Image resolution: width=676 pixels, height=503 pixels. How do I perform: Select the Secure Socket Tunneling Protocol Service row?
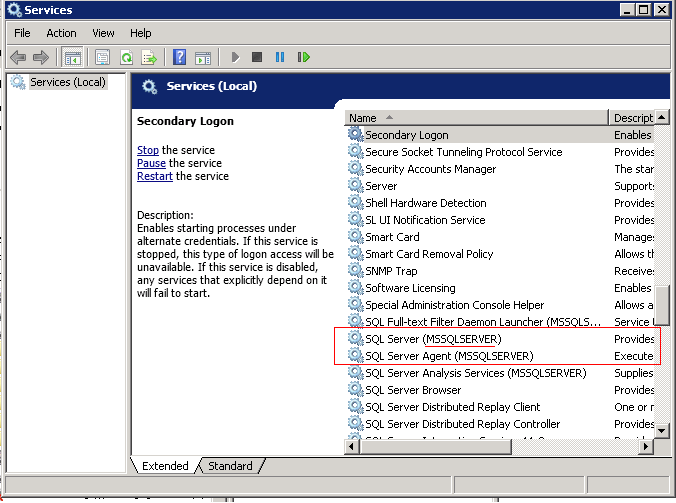500,152
